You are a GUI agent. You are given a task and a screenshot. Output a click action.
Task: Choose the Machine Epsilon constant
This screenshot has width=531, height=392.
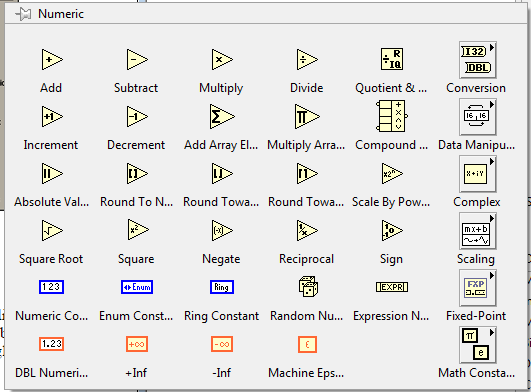(x=307, y=344)
